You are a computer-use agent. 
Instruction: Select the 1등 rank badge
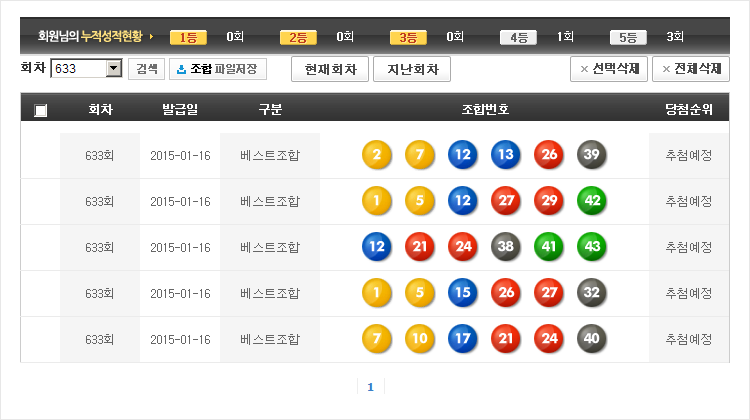click(188, 37)
